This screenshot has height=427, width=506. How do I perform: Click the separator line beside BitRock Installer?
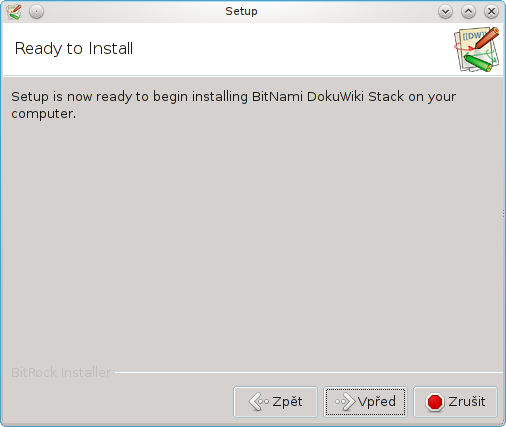coord(309,372)
